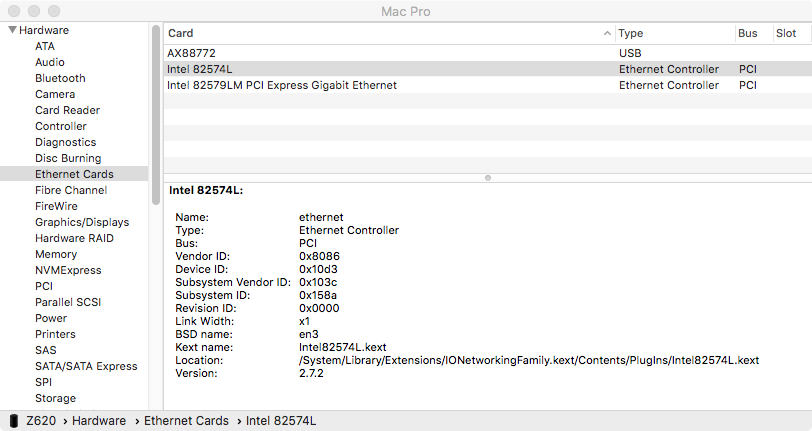Toggle the Card column sort arrow
The image size is (812, 431).
(607, 33)
